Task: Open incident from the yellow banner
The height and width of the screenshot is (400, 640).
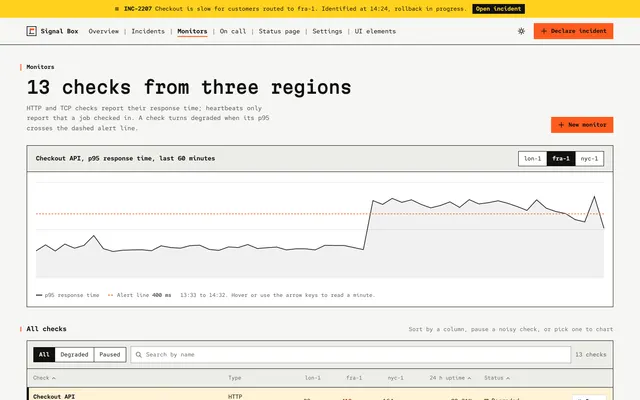Action: (x=498, y=9)
